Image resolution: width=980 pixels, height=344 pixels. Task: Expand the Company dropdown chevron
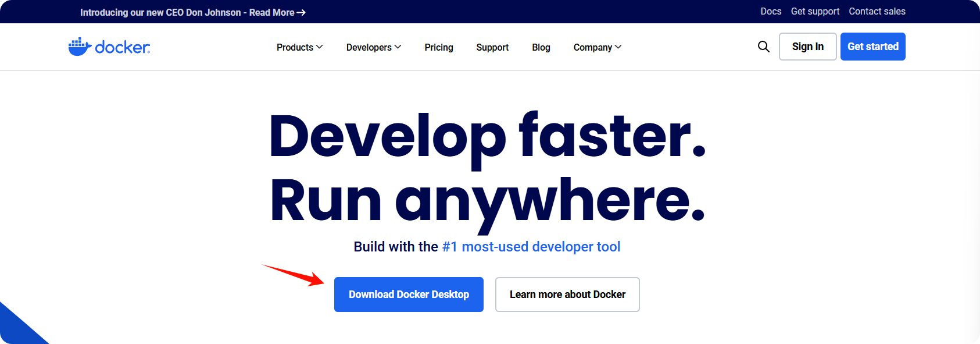[618, 47]
